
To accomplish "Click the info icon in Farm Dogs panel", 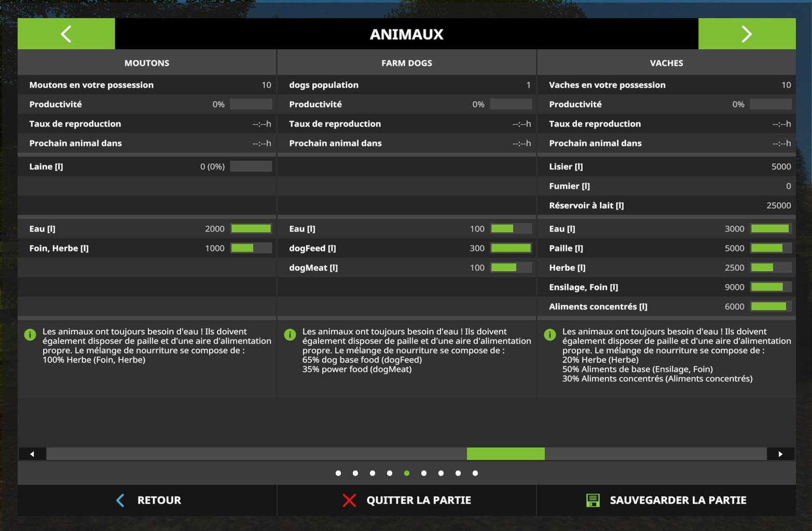I will point(290,335).
